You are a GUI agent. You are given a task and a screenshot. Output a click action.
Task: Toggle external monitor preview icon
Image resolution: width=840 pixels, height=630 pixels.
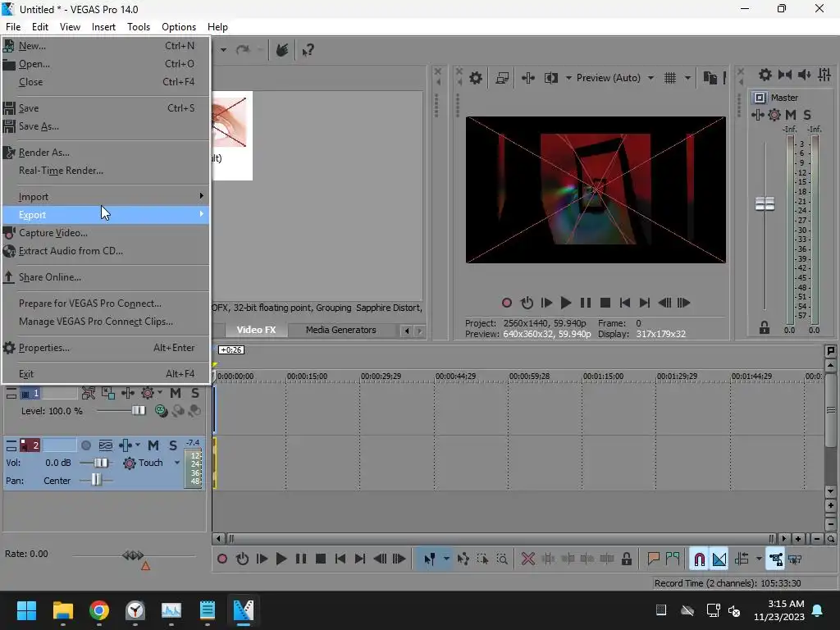click(x=502, y=78)
